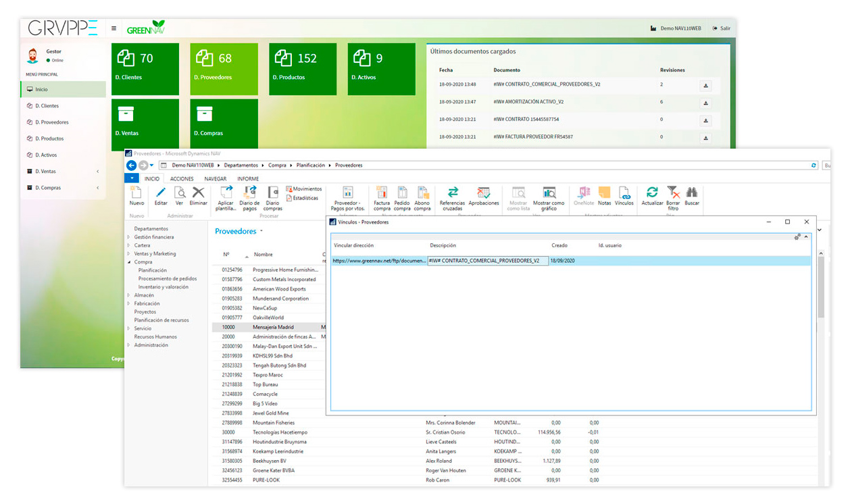This screenshot has width=848, height=504.
Task: Collapse the Compra tree node
Action: pos(128,262)
